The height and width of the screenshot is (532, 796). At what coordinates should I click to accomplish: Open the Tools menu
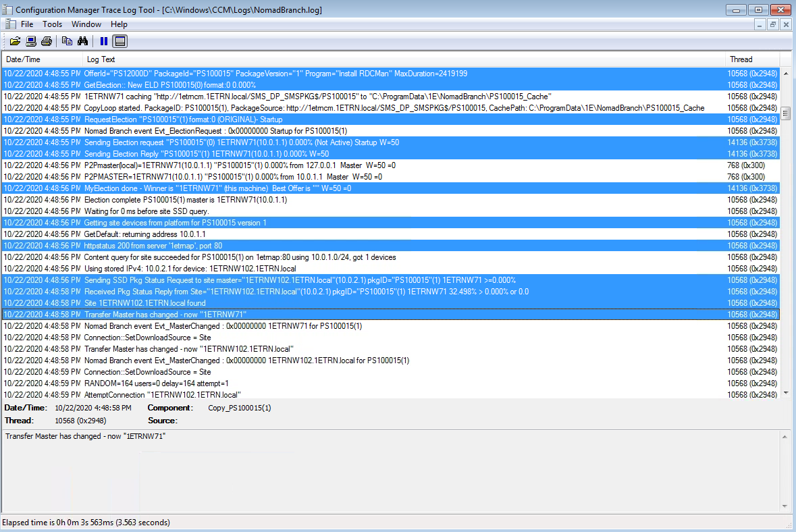(53, 24)
